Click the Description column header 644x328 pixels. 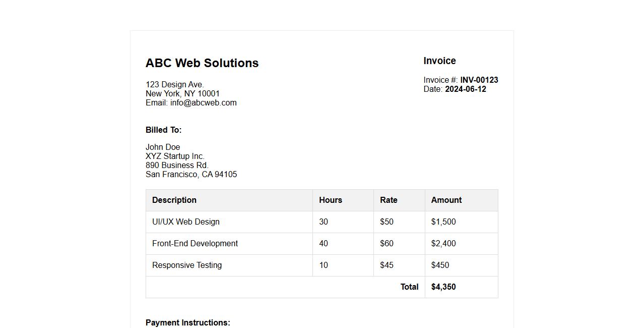coord(174,200)
